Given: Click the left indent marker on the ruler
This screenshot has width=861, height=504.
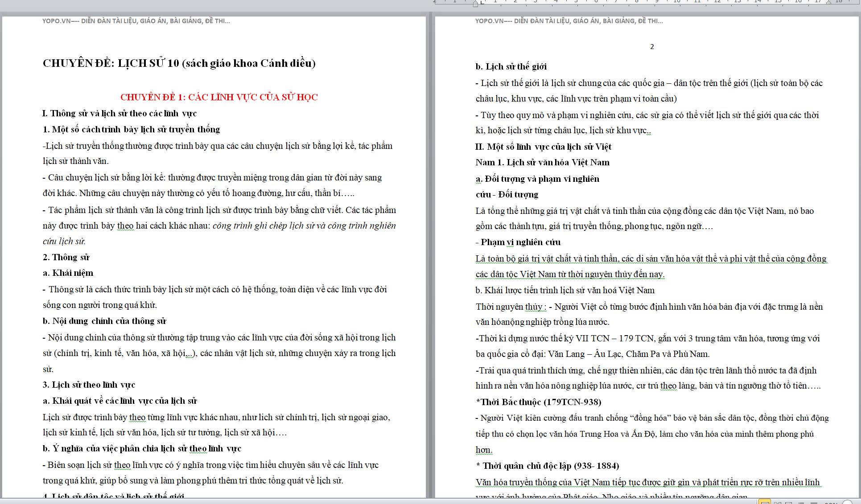Looking at the screenshot, I should (475, 4).
